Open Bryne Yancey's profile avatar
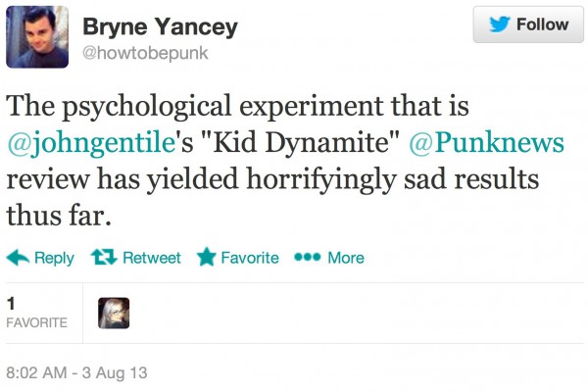The height and width of the screenshot is (392, 588). tap(37, 36)
